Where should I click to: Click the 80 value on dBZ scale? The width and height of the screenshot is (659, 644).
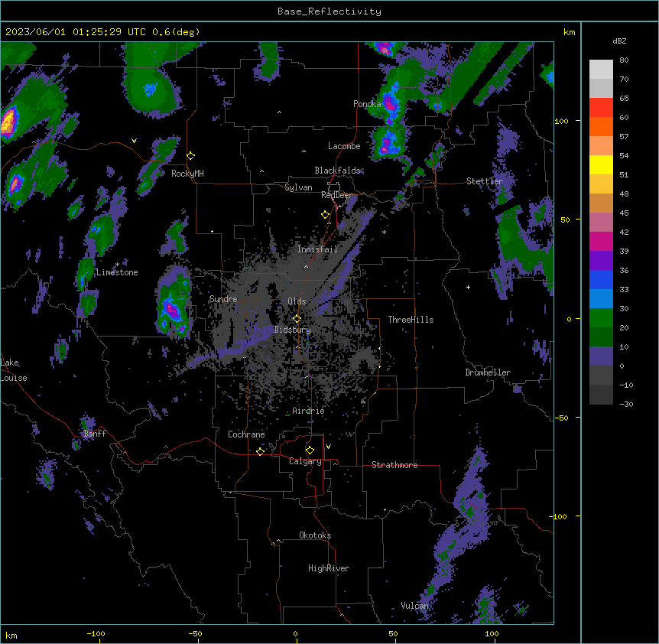coord(624,60)
